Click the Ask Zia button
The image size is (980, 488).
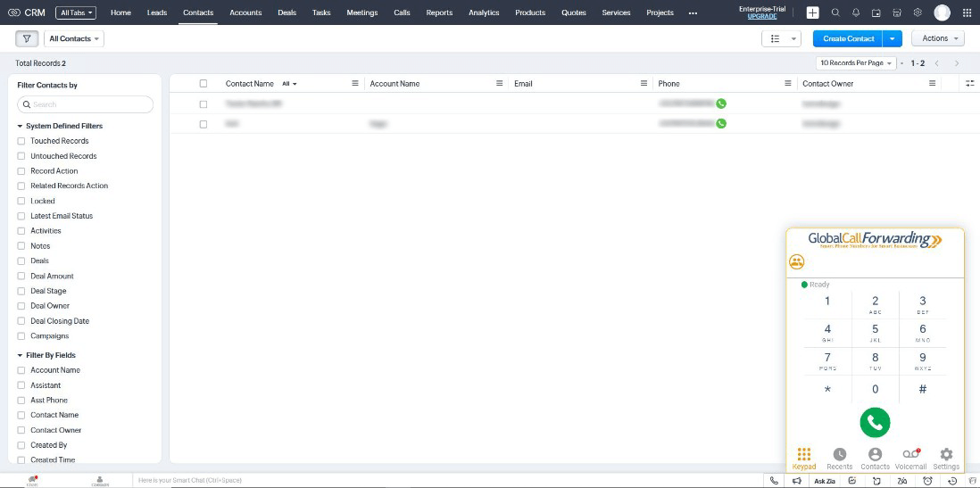point(825,481)
